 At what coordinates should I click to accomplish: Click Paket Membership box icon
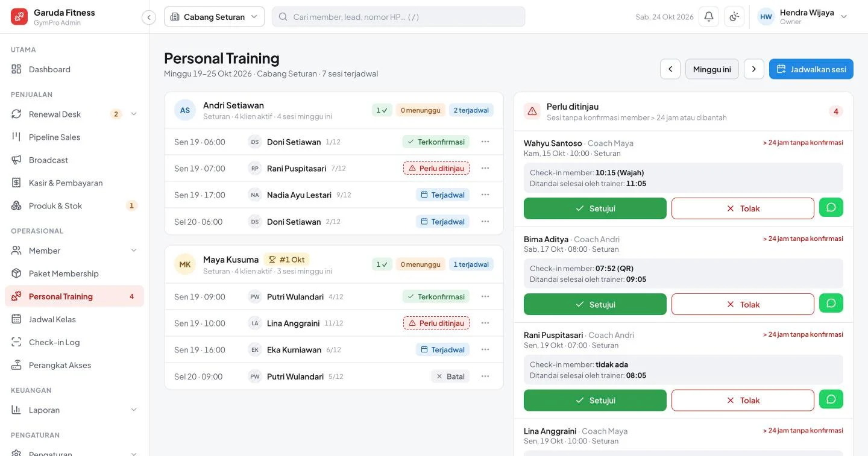click(x=16, y=273)
